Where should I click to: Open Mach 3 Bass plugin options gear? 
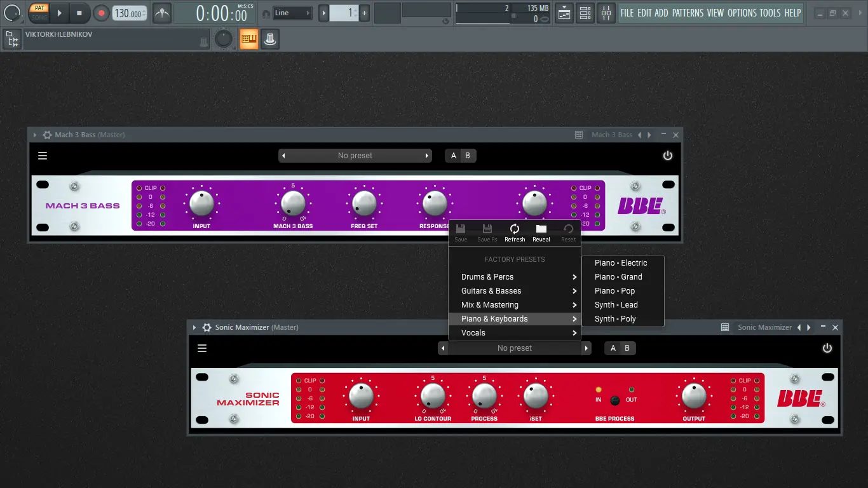(x=47, y=135)
